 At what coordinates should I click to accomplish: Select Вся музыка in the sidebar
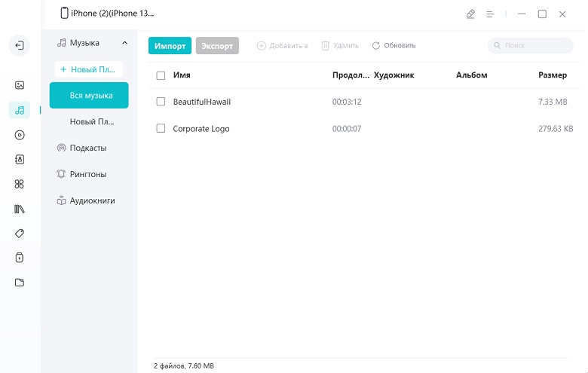click(x=89, y=95)
